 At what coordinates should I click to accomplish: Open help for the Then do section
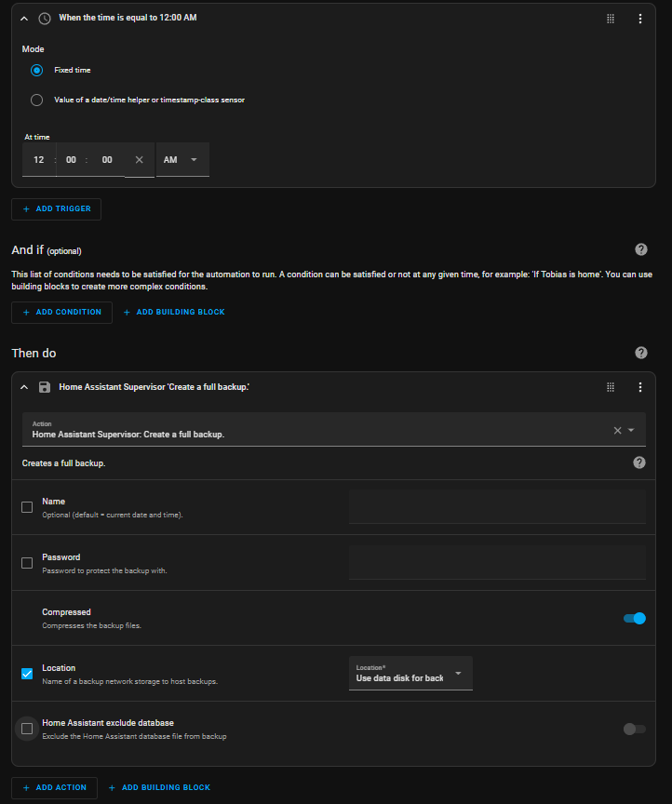pos(641,353)
